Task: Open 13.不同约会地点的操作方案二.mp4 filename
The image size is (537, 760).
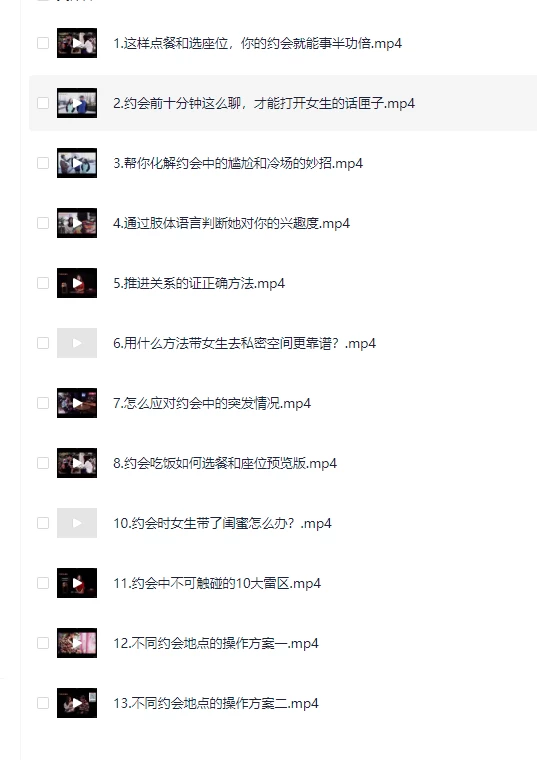Action: (216, 703)
